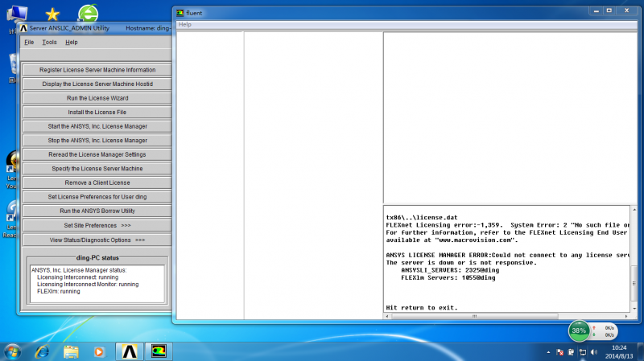The height and width of the screenshot is (361, 644).
Task: Click the 38% memory monitor widget
Action: [x=579, y=330]
